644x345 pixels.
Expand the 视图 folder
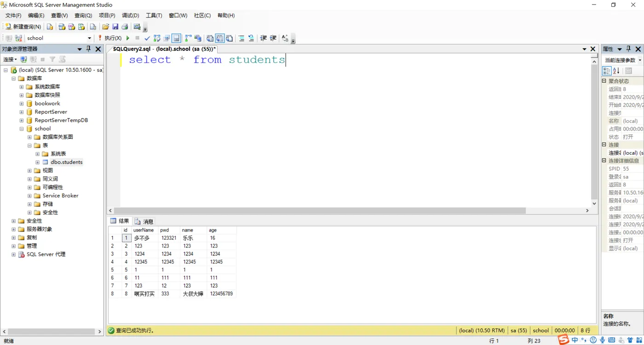tap(30, 170)
